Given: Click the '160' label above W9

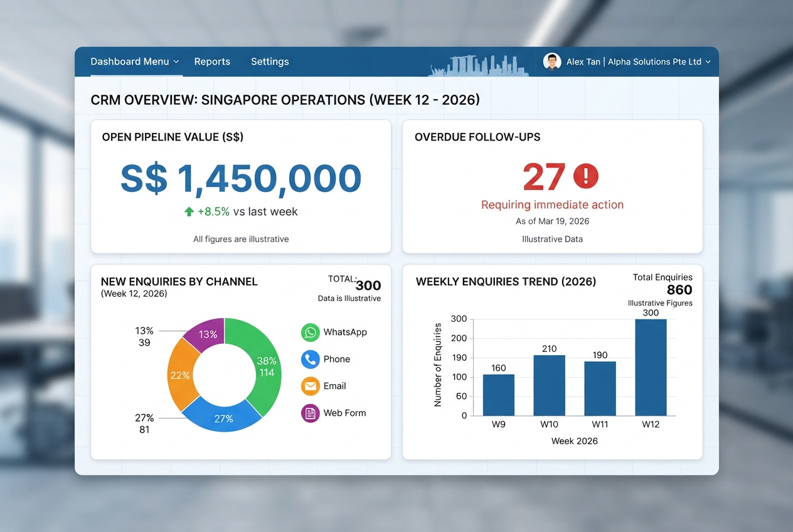Looking at the screenshot, I should (499, 368).
